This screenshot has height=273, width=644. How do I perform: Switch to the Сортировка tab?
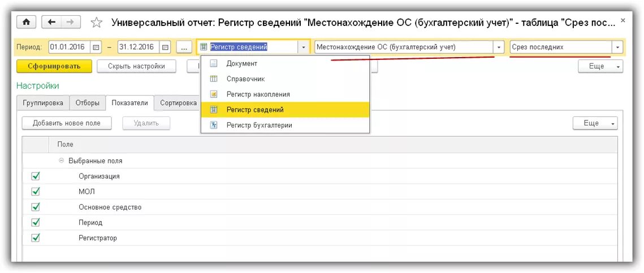click(178, 103)
